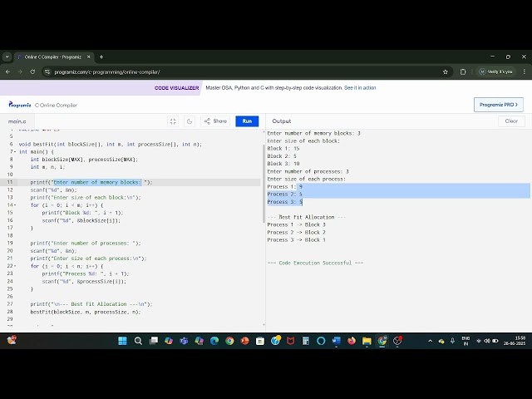Click the CODE VISUALIZER banner label

(x=176, y=88)
